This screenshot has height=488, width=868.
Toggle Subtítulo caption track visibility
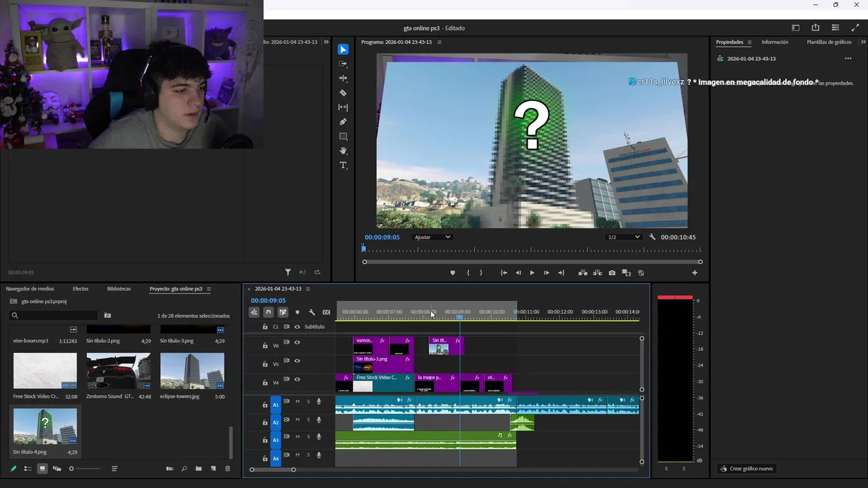coord(297,327)
